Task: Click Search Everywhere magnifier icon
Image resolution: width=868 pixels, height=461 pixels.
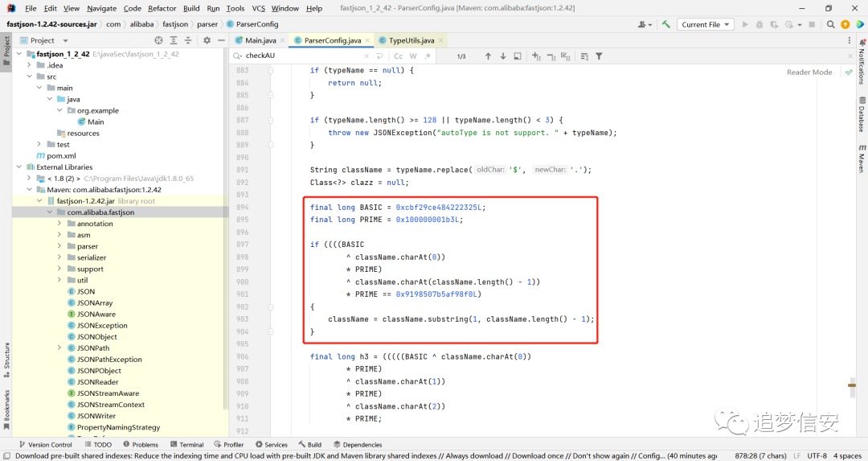Action: click(830, 24)
